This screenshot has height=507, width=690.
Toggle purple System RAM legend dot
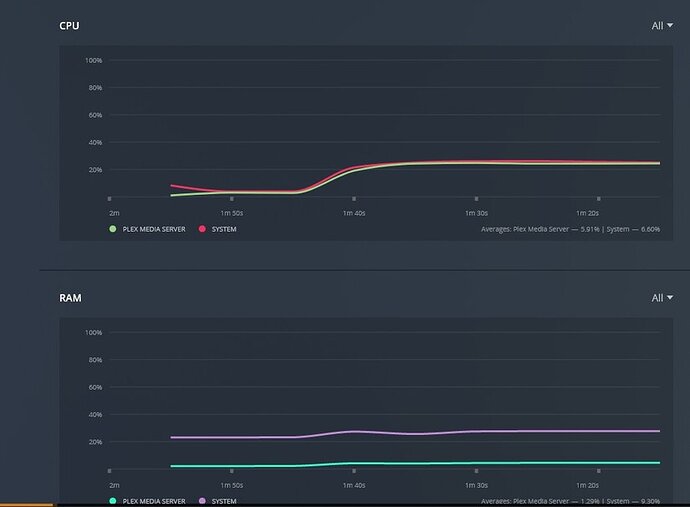pyautogui.click(x=202, y=501)
